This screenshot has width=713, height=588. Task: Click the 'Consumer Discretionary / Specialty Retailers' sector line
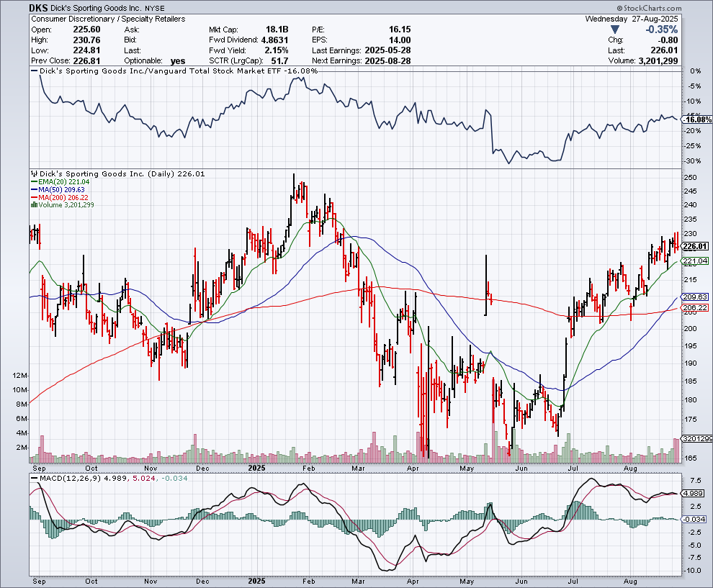coord(108,19)
